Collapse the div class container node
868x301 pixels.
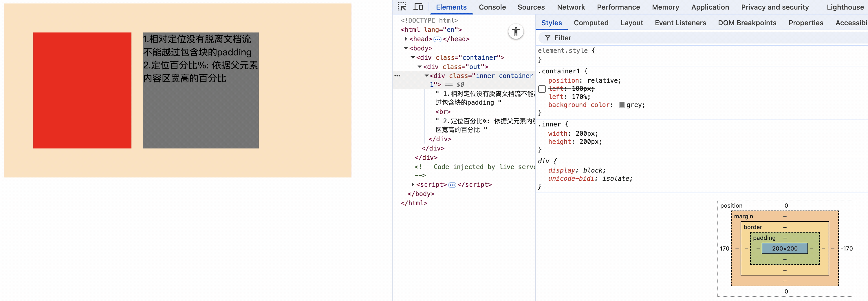pyautogui.click(x=413, y=57)
